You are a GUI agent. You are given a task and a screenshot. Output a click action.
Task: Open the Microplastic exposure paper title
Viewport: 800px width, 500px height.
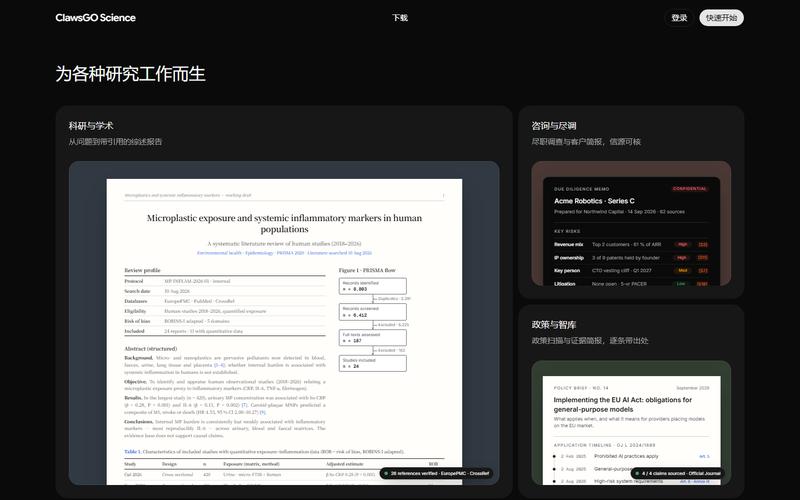click(x=284, y=223)
